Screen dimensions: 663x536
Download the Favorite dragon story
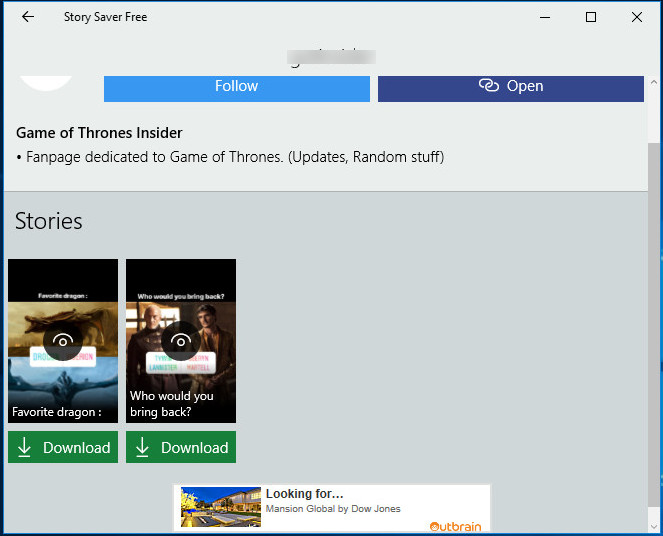pos(63,447)
